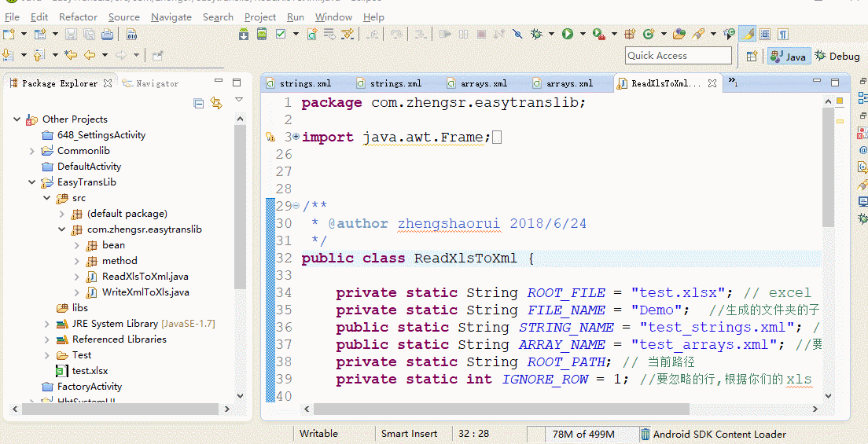
Task: Open Package Explorer view menu triangle
Action: tap(239, 100)
